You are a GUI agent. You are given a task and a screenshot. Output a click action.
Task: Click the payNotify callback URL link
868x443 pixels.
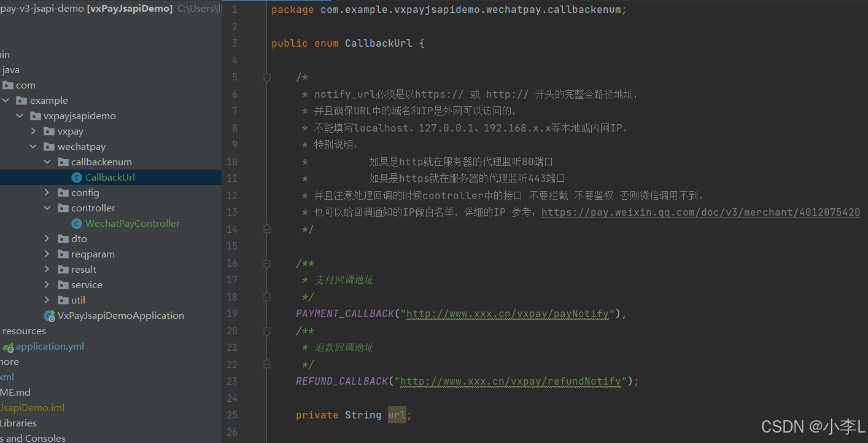click(x=510, y=313)
